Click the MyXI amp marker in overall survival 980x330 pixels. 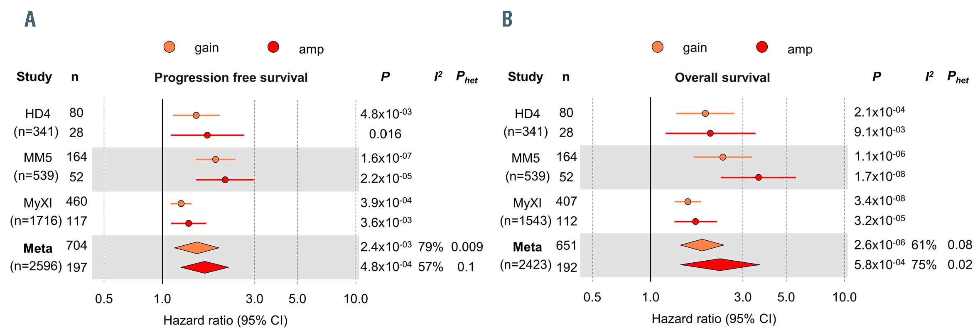tap(696, 222)
